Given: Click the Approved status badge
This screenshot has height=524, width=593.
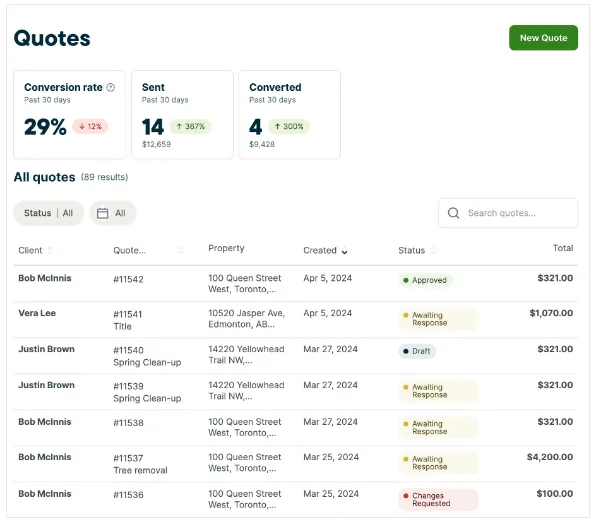Looking at the screenshot, I should [x=425, y=281].
